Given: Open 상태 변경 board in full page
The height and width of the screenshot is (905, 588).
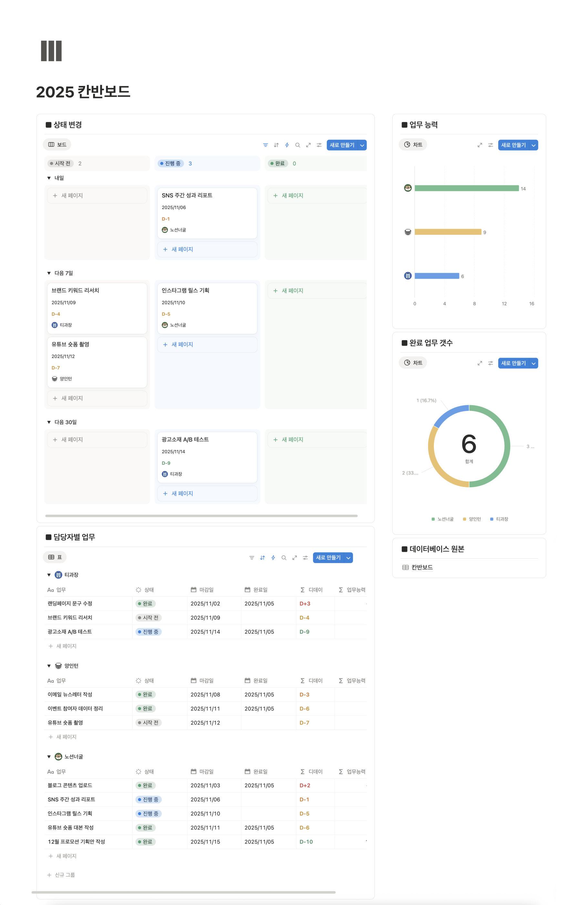Looking at the screenshot, I should pos(308,145).
